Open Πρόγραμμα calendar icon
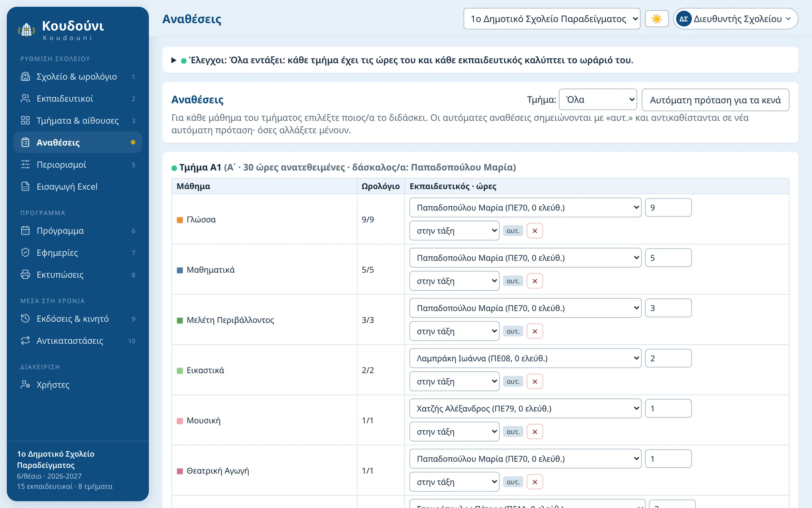Viewport: 812px width, 508px height. click(x=25, y=231)
